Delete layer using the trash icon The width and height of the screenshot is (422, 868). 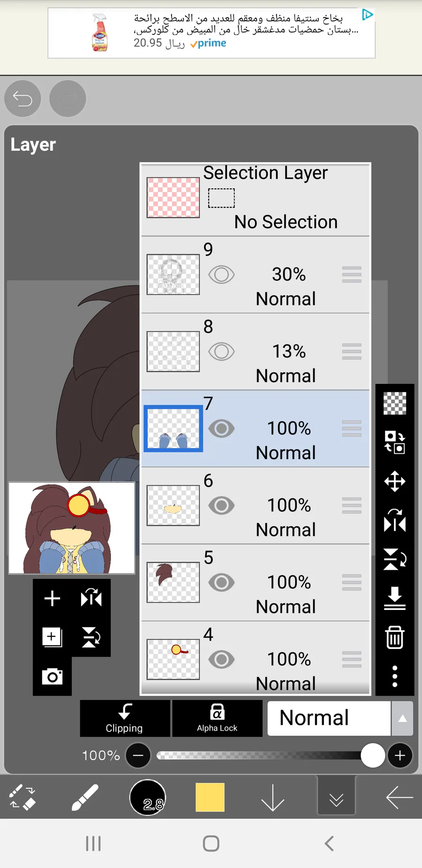point(395,638)
